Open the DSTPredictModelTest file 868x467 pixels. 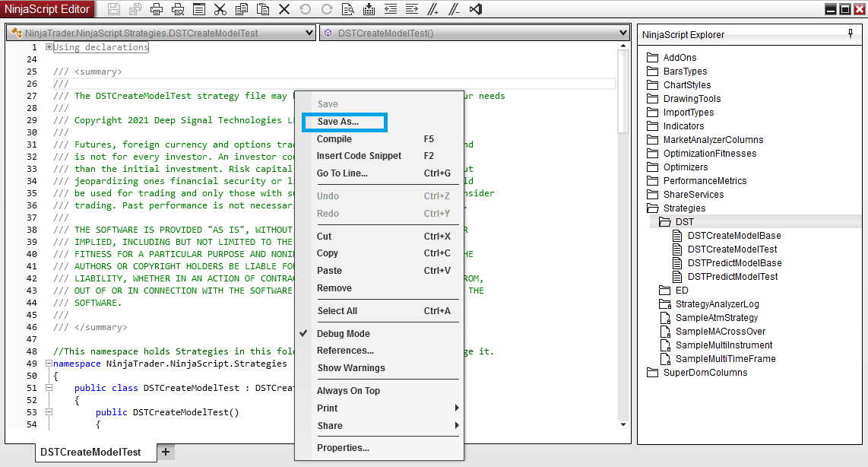(x=733, y=276)
